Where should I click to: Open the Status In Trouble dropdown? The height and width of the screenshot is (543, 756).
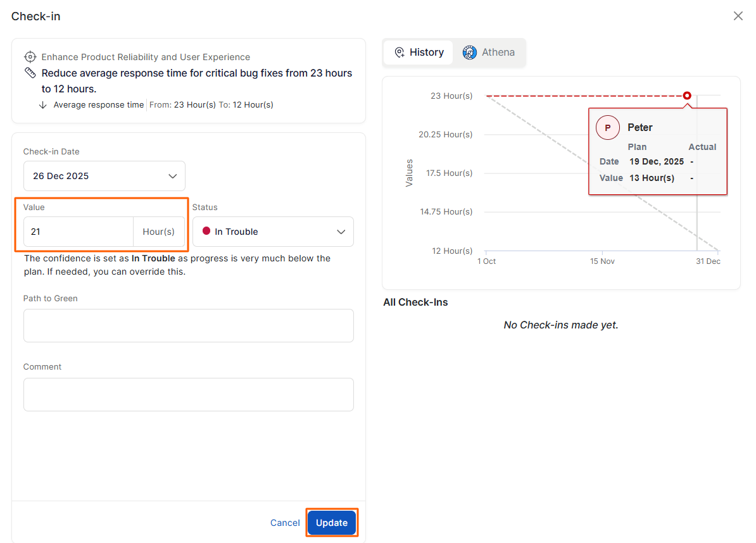pyautogui.click(x=273, y=232)
